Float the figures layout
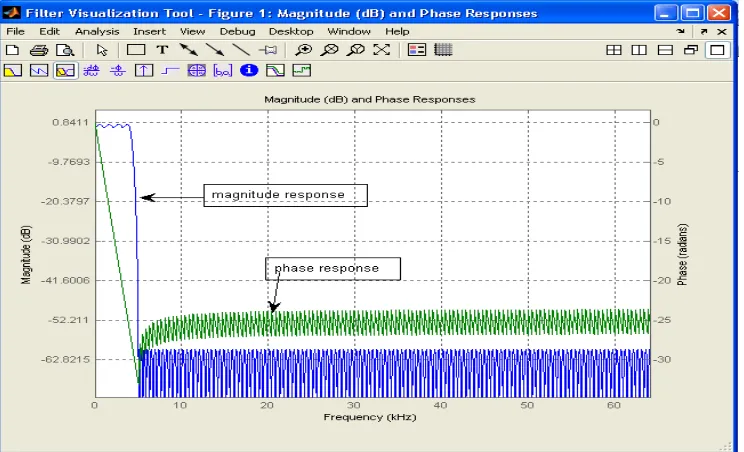 coord(691,50)
